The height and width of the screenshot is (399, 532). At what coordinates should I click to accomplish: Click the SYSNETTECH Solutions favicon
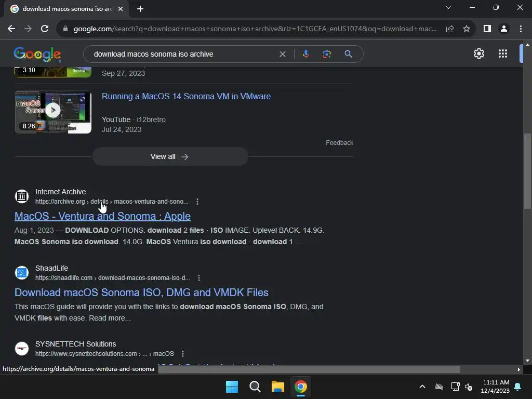[22, 349]
